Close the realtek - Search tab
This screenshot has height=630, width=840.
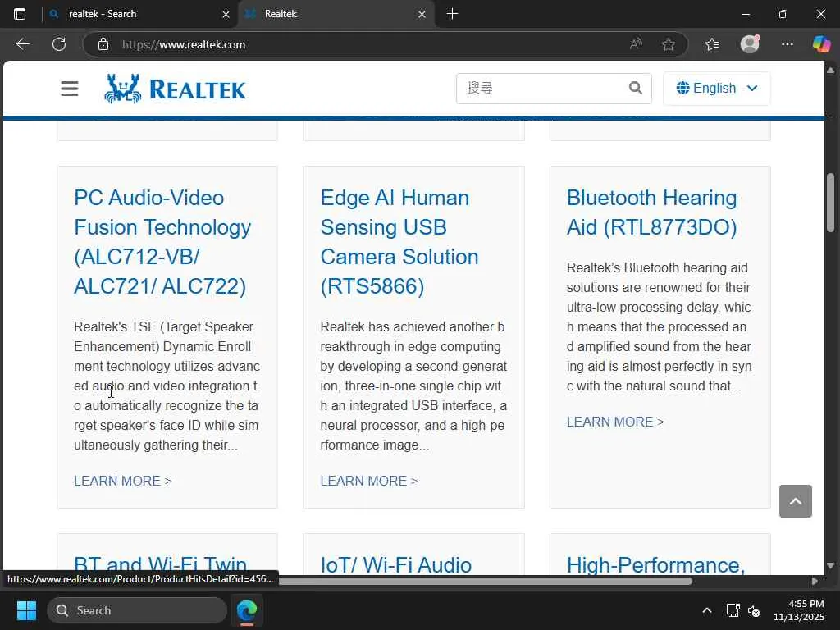[x=226, y=15]
